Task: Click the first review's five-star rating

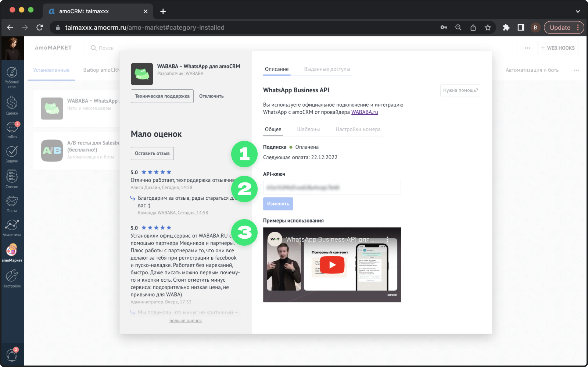Action: [156, 172]
